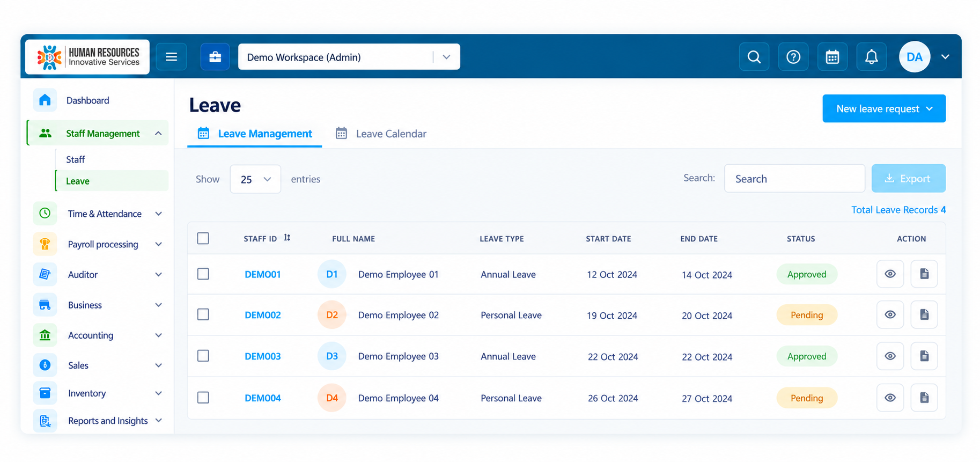The width and height of the screenshot is (980, 462).
Task: View DEMO004 leave with the eye icon
Action: [890, 398]
